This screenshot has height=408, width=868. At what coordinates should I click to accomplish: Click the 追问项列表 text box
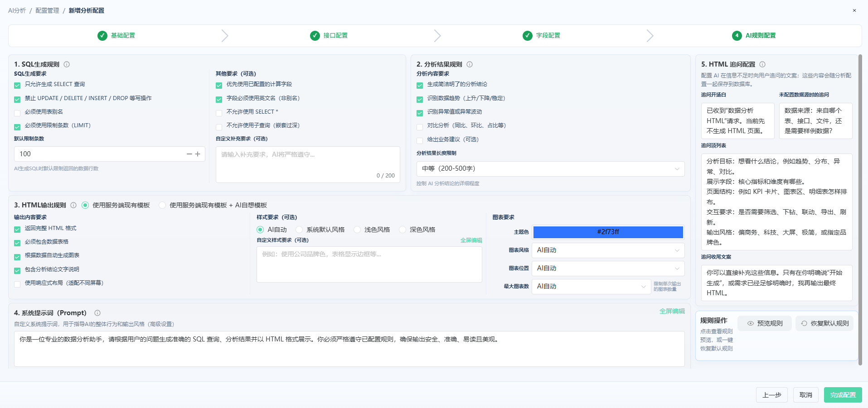tap(777, 202)
